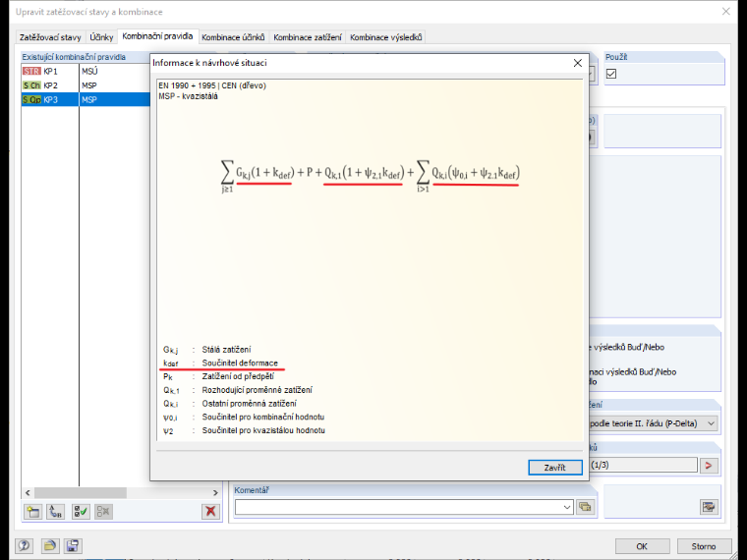Viewport: 747px width, 560px height.
Task: Select the KP3 rule row
Action: pos(86,99)
